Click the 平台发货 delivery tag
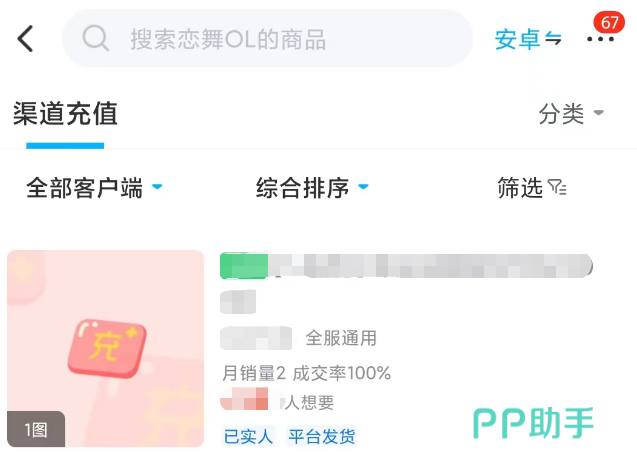637x470 pixels. coord(321,436)
